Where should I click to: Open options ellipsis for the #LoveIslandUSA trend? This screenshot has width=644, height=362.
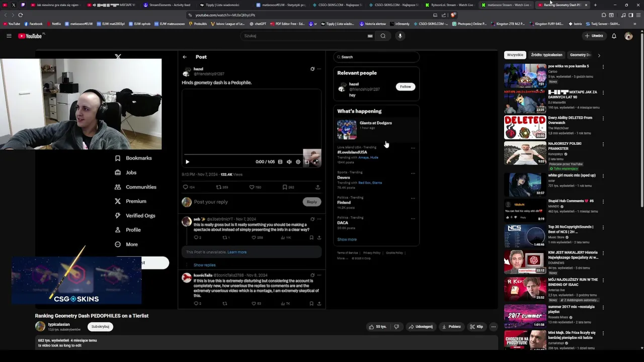pyautogui.click(x=413, y=148)
